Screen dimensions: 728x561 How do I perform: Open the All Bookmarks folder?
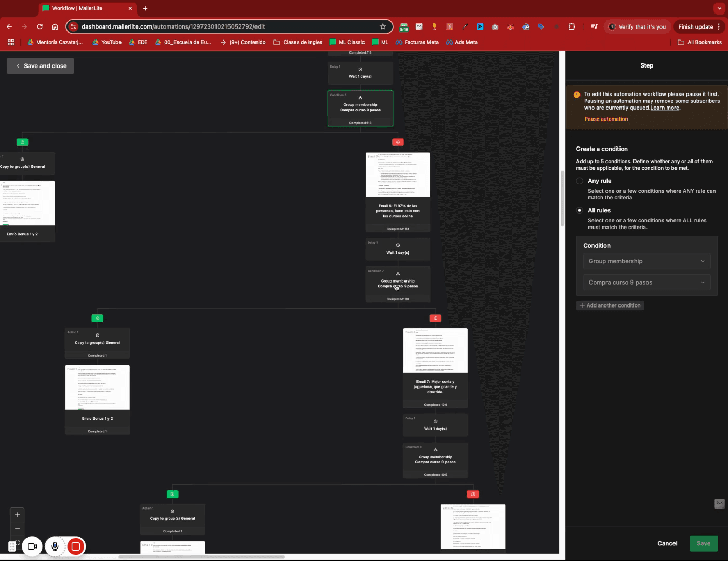[x=700, y=42]
